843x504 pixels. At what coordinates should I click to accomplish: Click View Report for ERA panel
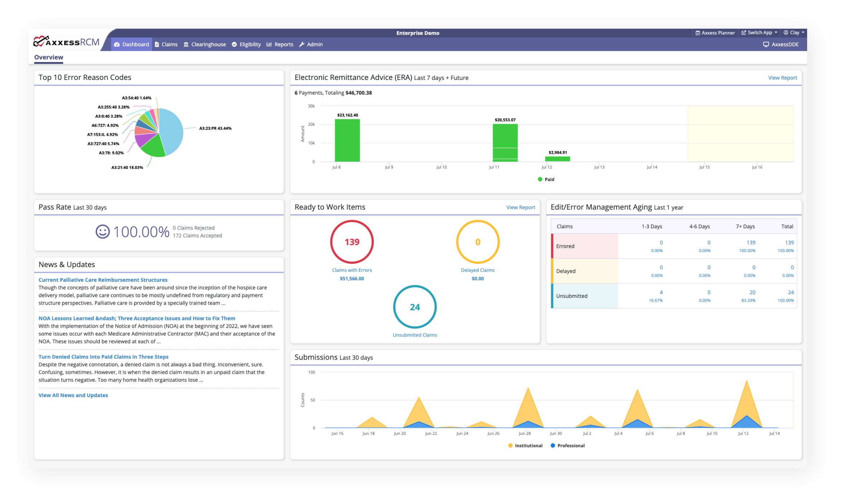pos(782,78)
